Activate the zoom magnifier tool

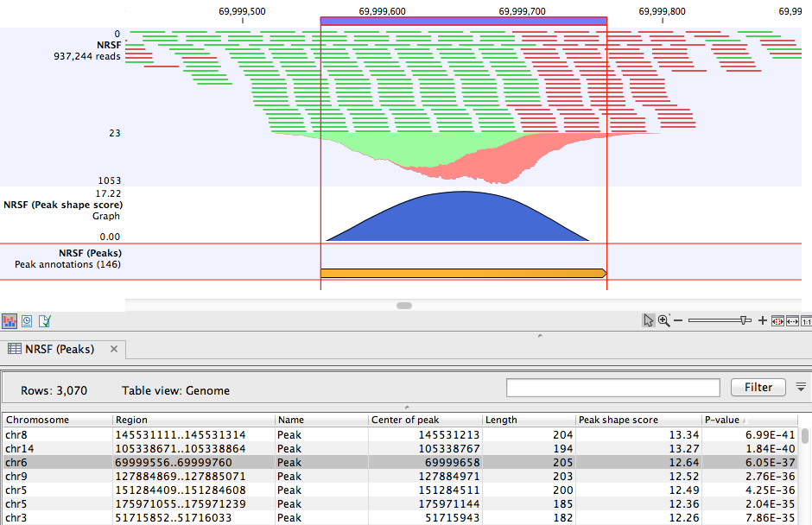[663, 320]
